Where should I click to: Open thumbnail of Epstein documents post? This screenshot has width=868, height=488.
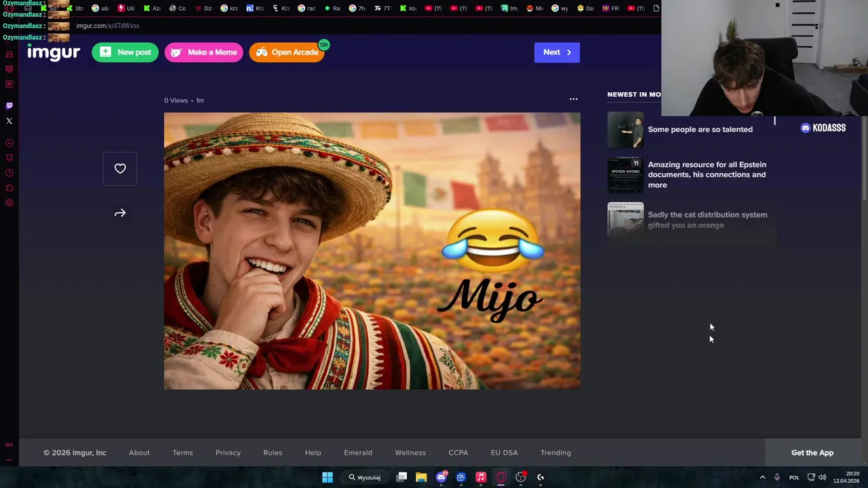[x=625, y=175]
